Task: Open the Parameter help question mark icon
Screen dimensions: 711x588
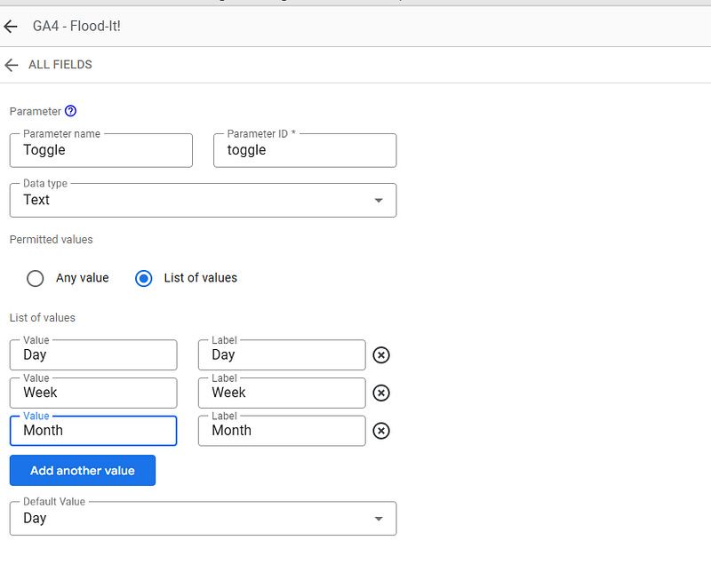Action: 71,111
